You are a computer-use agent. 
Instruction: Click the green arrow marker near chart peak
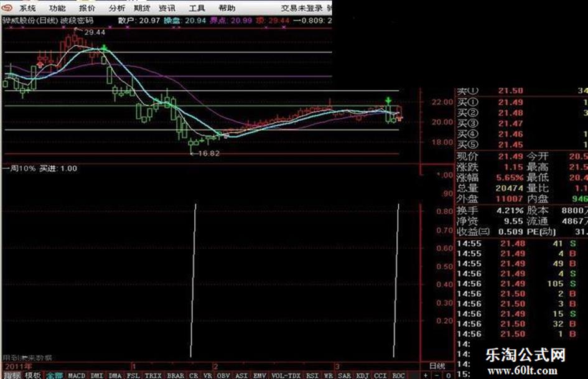pos(104,49)
